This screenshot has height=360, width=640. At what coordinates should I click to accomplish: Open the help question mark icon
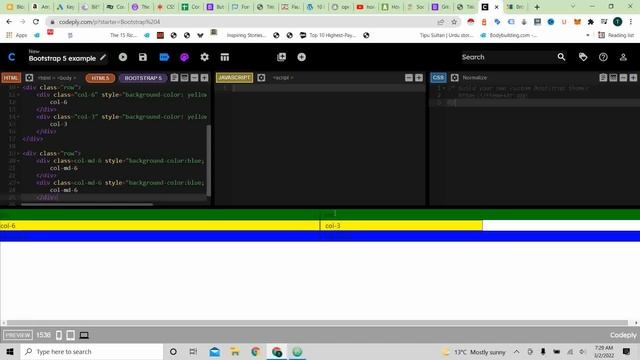click(603, 57)
